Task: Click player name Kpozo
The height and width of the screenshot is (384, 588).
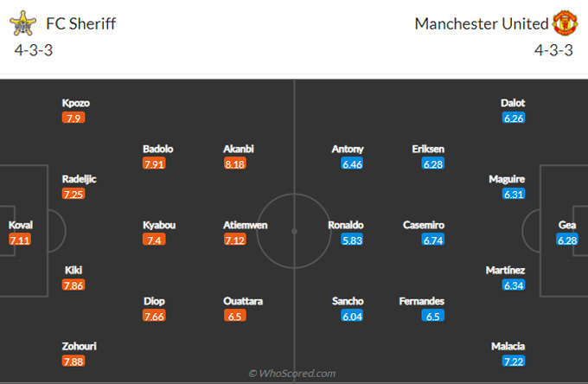Action: (74, 103)
